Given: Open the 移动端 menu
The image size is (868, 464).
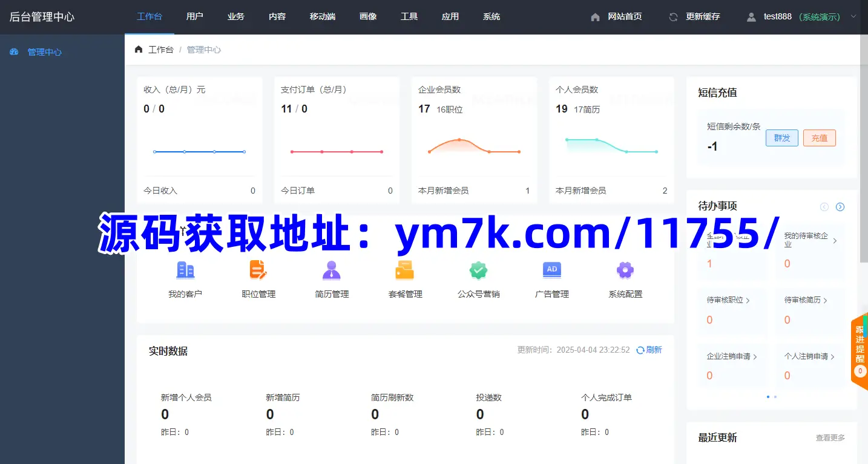Looking at the screenshot, I should point(323,16).
